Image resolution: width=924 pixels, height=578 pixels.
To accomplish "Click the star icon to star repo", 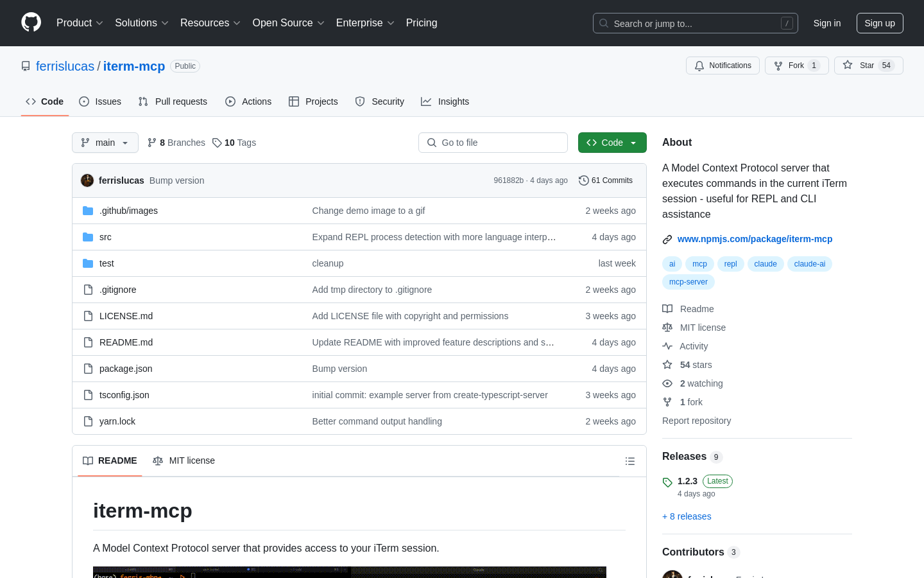I will coord(848,65).
